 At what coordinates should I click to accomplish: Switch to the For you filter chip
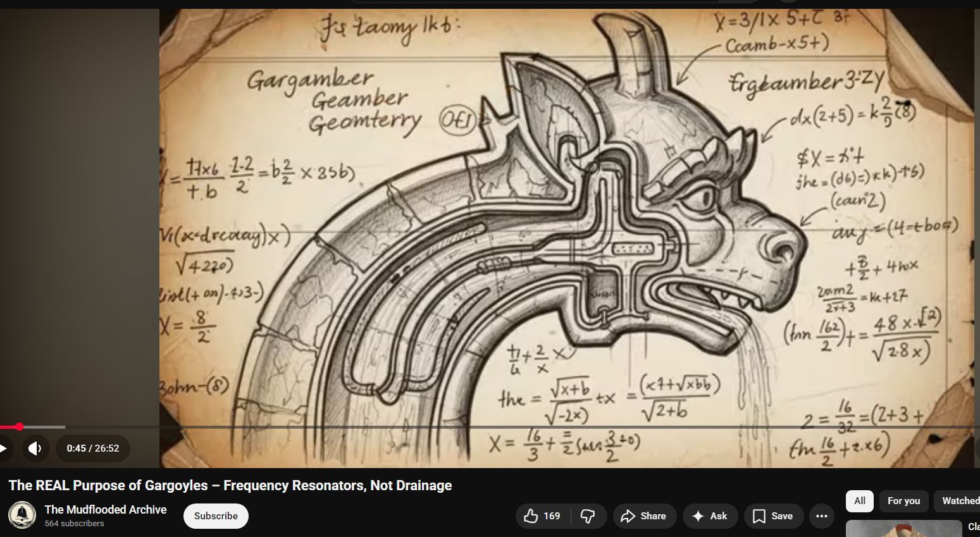903,501
